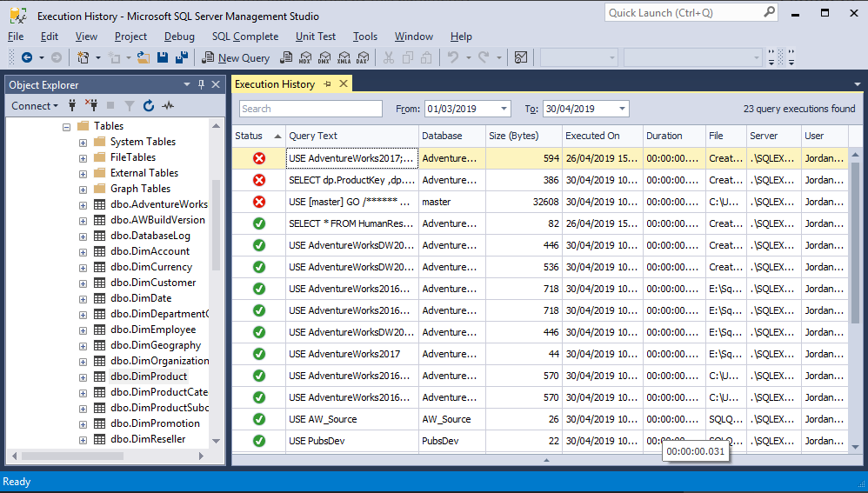
Task: Open the SQL Complete menu
Action: [x=245, y=37]
